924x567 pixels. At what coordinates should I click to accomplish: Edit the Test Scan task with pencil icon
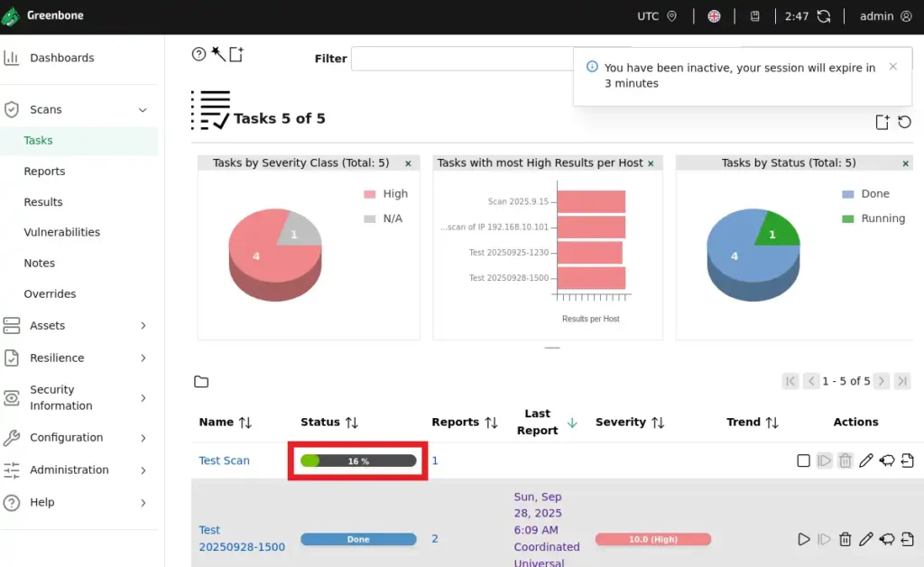coord(865,460)
